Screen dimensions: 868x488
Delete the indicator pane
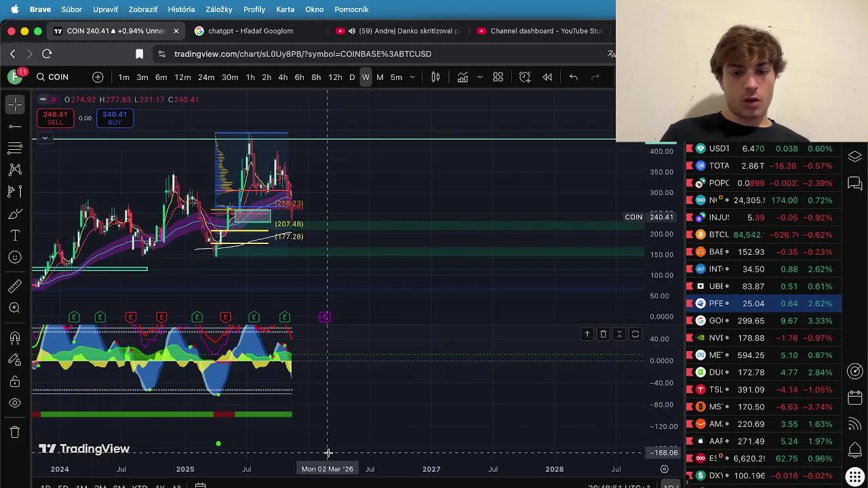click(x=603, y=334)
